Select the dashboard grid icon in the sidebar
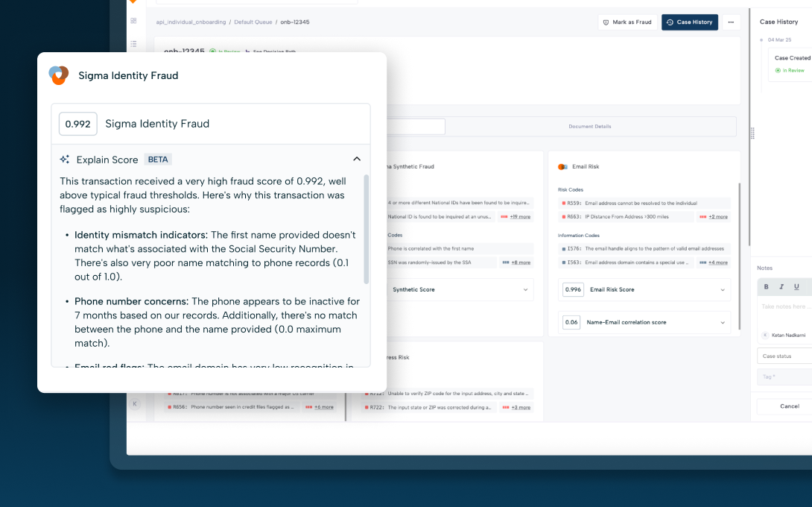 click(133, 21)
